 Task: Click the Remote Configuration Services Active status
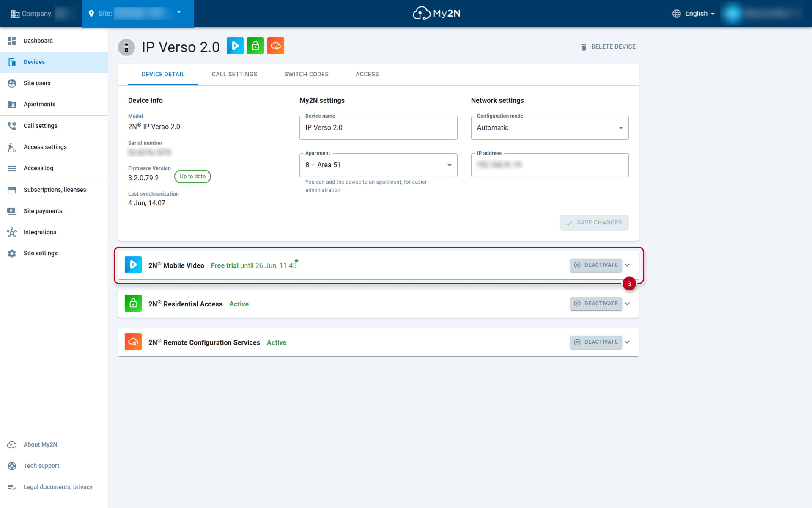277,342
